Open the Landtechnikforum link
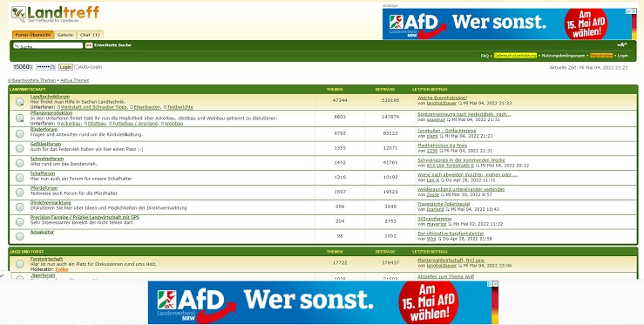 50,97
